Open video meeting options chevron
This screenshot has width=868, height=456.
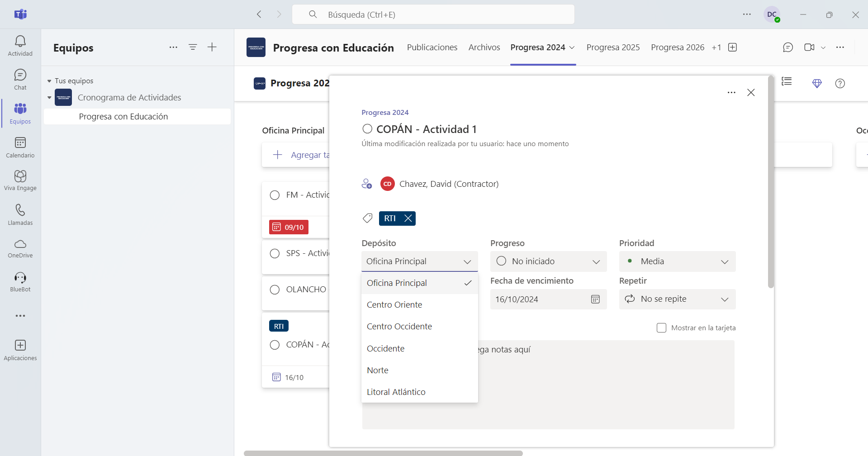click(823, 47)
